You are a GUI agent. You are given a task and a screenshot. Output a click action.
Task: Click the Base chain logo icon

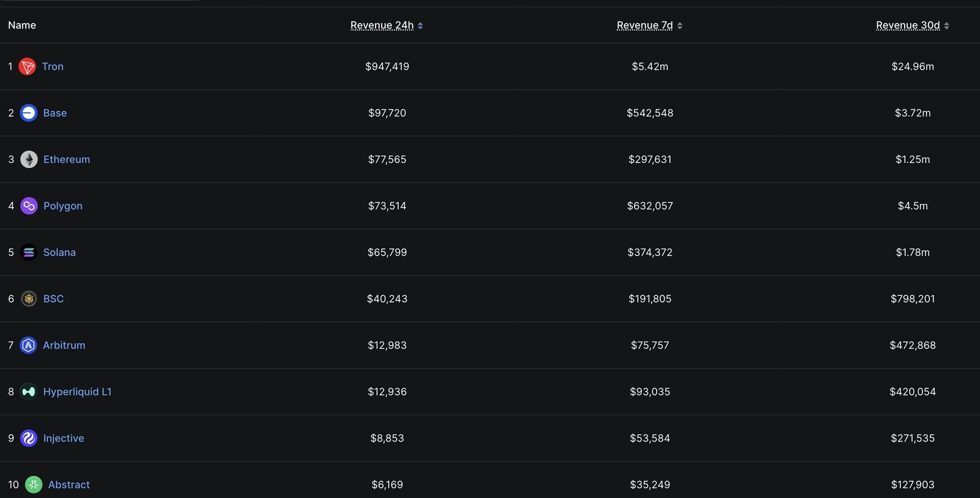29,113
